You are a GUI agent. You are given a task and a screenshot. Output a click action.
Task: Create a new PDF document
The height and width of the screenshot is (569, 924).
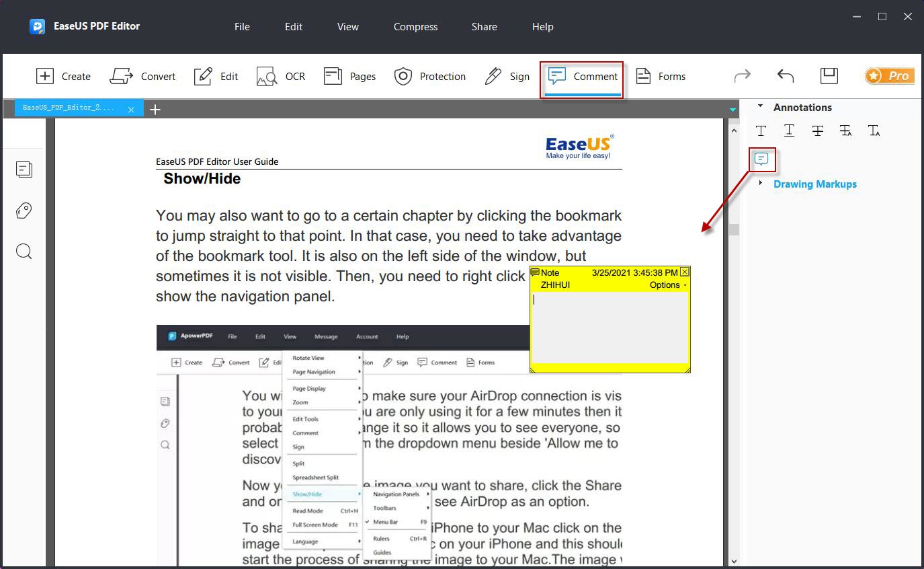63,76
